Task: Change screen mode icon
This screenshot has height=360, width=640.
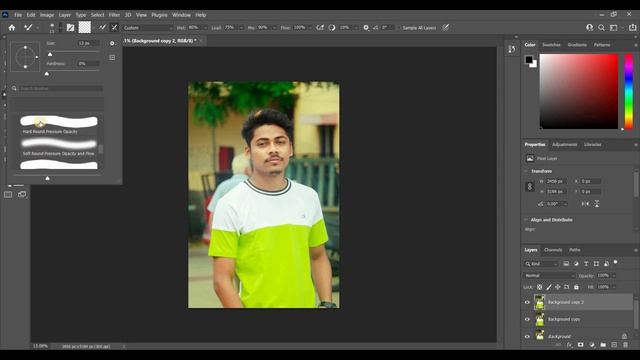Action: (22, 194)
